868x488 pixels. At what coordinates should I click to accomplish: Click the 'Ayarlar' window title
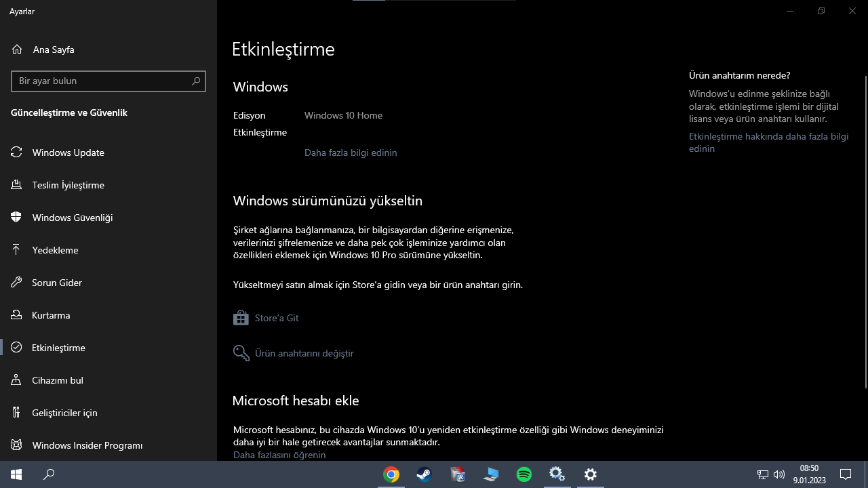click(22, 12)
